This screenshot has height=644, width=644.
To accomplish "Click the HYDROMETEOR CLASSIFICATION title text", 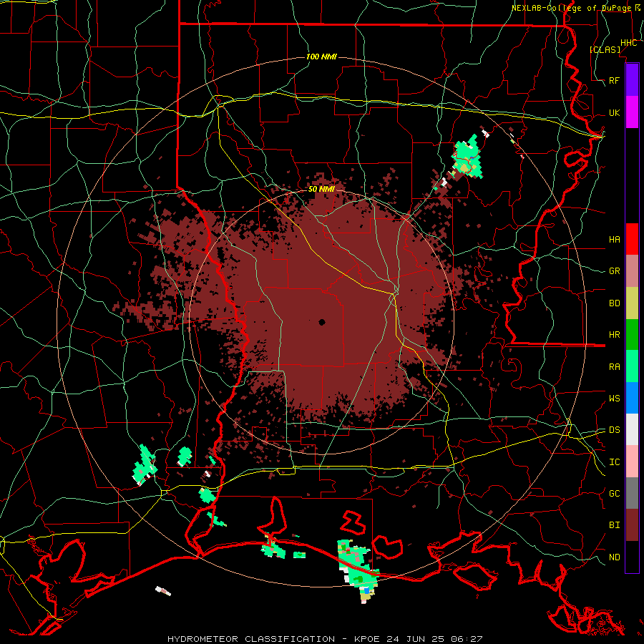I will 251,639.
